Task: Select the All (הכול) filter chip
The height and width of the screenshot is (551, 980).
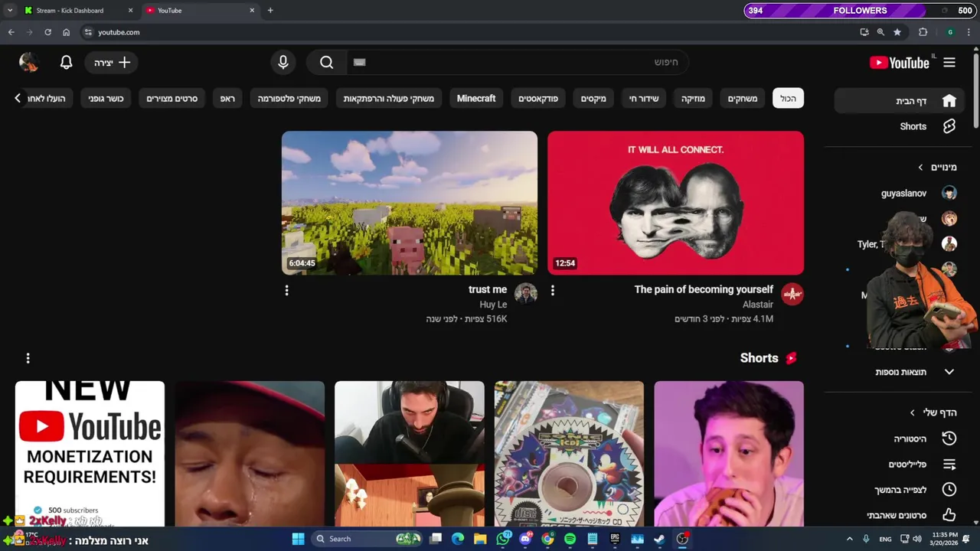Action: pyautogui.click(x=788, y=99)
